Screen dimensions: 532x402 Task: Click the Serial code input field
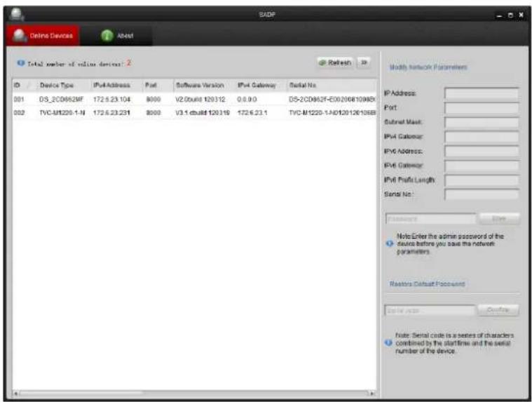pos(430,310)
